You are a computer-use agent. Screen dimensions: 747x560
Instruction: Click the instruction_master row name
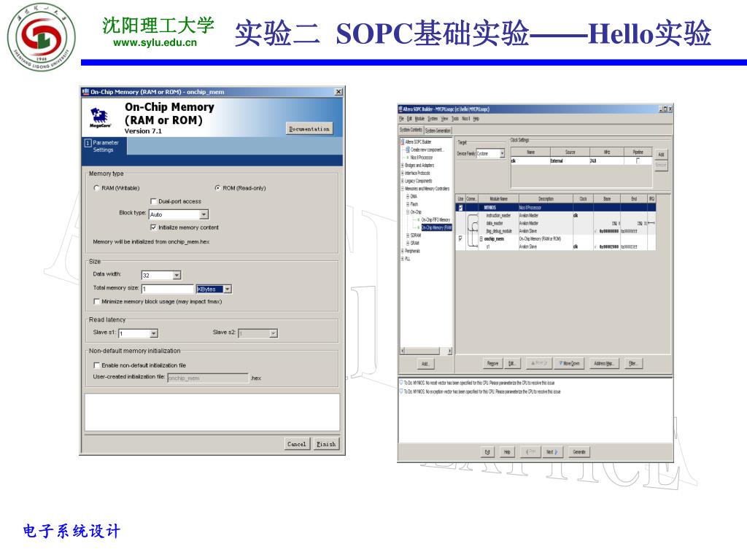498,215
